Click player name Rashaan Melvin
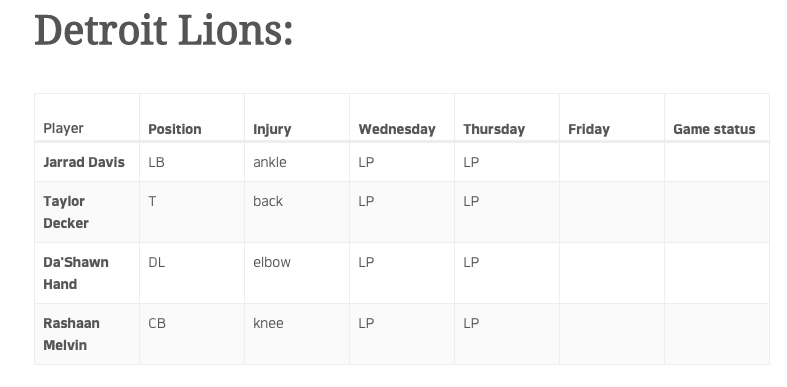 pos(71,334)
